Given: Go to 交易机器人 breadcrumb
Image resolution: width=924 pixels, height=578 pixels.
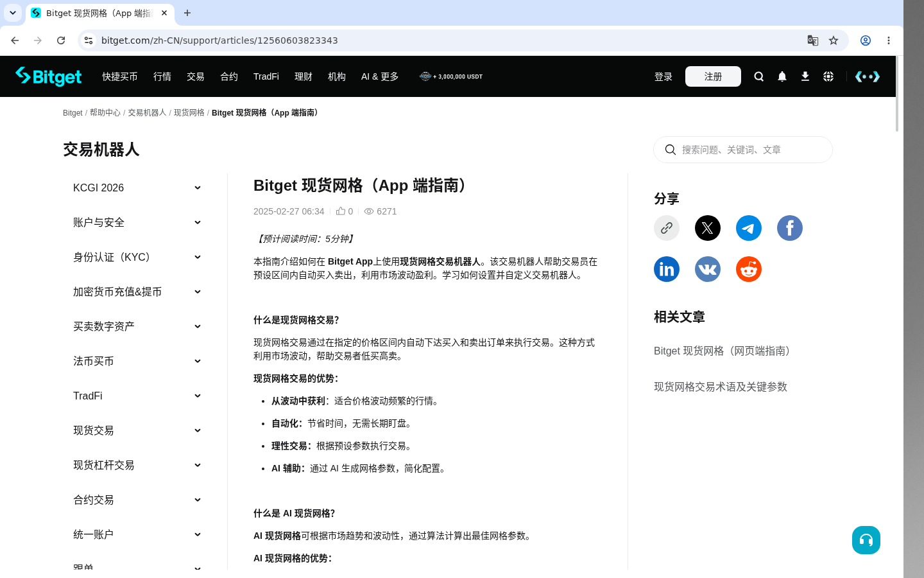Looking at the screenshot, I should tap(147, 112).
